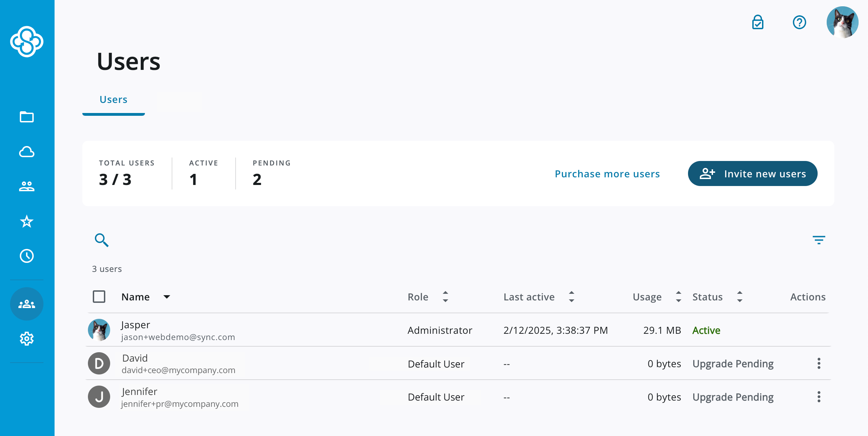Screen dimensions: 868x436
Task: Tick the select-all checkbox beside Name
Action: pyautogui.click(x=99, y=297)
